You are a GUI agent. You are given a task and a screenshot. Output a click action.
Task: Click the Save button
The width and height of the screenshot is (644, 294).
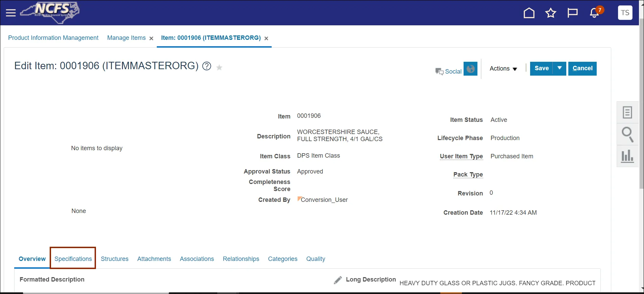coord(541,69)
